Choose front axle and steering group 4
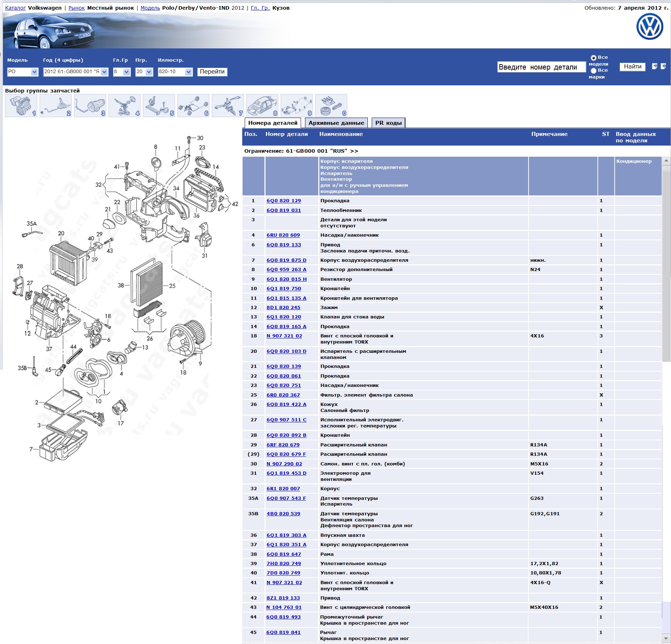 pos(124,106)
